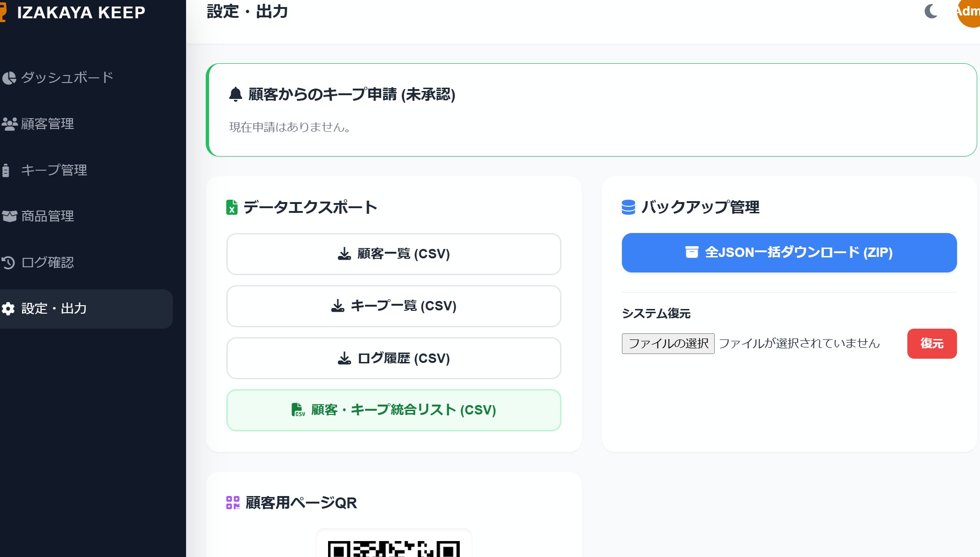
Task: Click the CSV file icon on 統合リスト button
Action: (x=298, y=410)
